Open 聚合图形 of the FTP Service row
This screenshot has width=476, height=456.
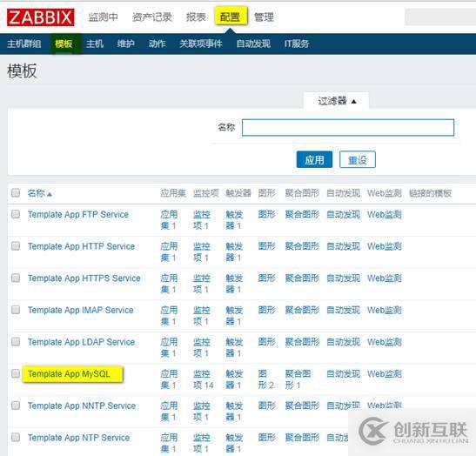[x=302, y=215]
